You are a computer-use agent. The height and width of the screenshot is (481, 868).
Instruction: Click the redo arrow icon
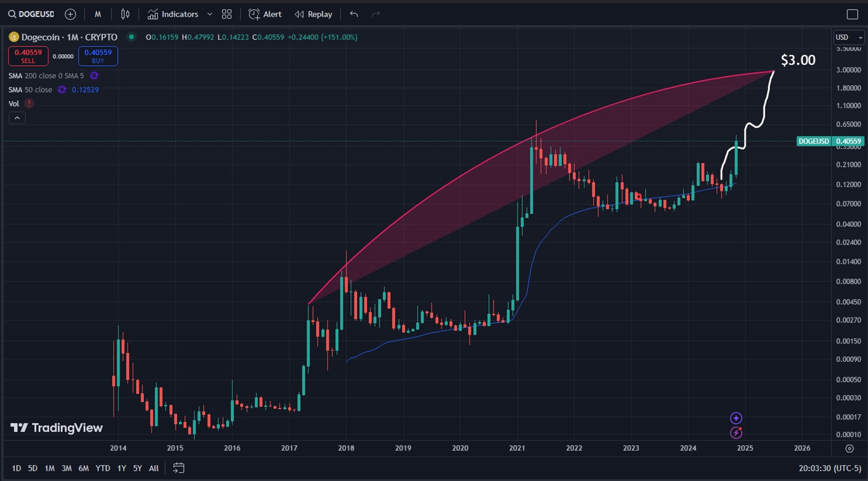click(376, 14)
